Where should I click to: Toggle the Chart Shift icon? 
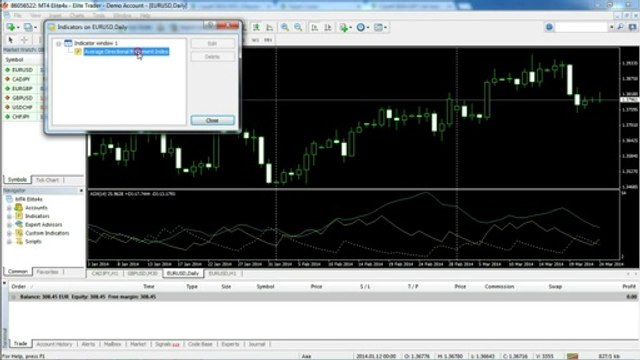point(328,27)
